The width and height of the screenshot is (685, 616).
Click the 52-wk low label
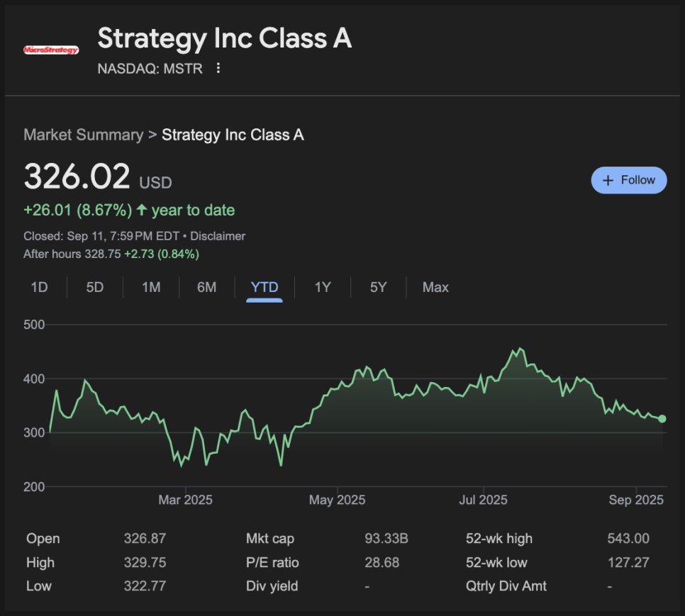click(x=496, y=562)
